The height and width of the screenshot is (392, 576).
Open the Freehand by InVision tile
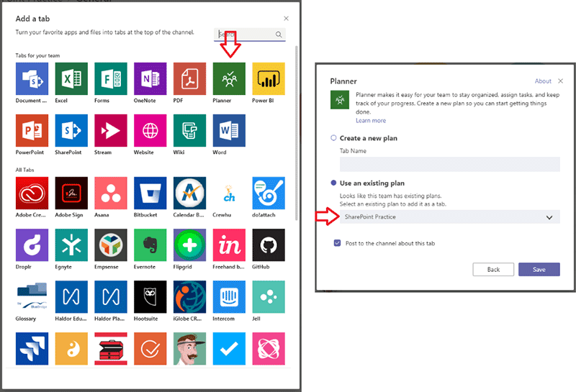coord(229,245)
